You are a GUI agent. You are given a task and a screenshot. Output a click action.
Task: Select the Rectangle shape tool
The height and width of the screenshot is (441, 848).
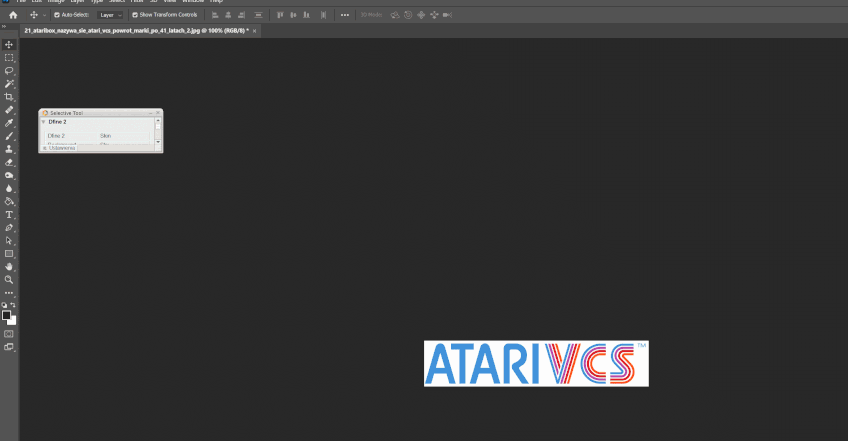(x=9, y=254)
